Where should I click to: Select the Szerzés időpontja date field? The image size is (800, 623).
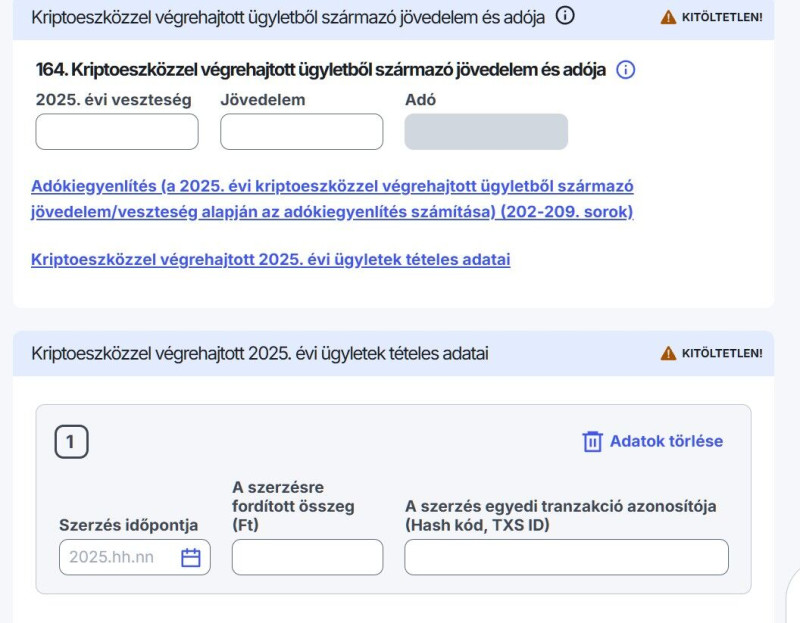click(118, 557)
